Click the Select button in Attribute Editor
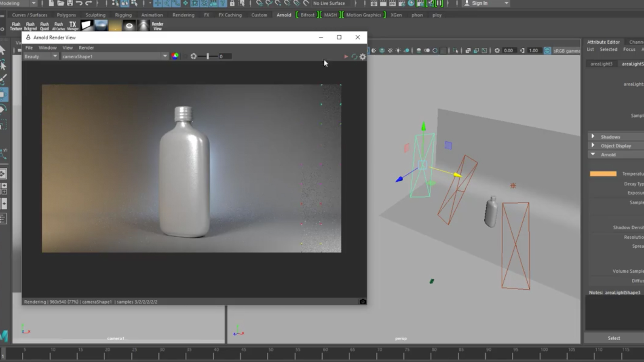 614,338
